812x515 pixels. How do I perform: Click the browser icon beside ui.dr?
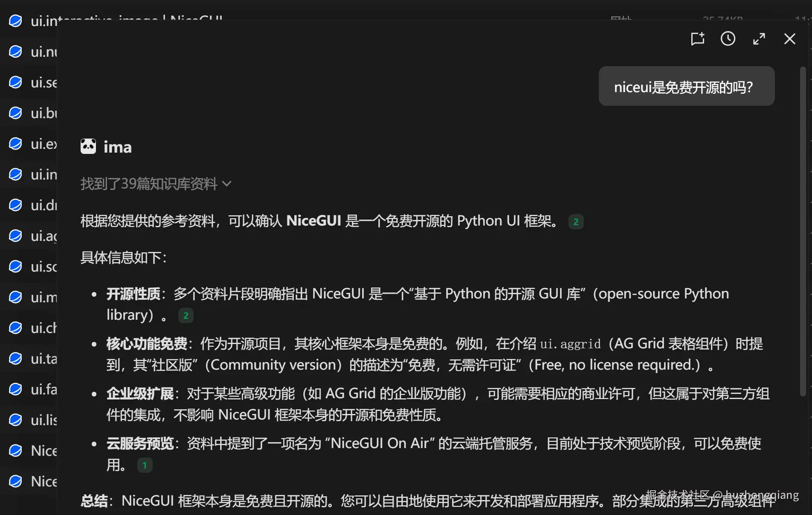(x=15, y=205)
